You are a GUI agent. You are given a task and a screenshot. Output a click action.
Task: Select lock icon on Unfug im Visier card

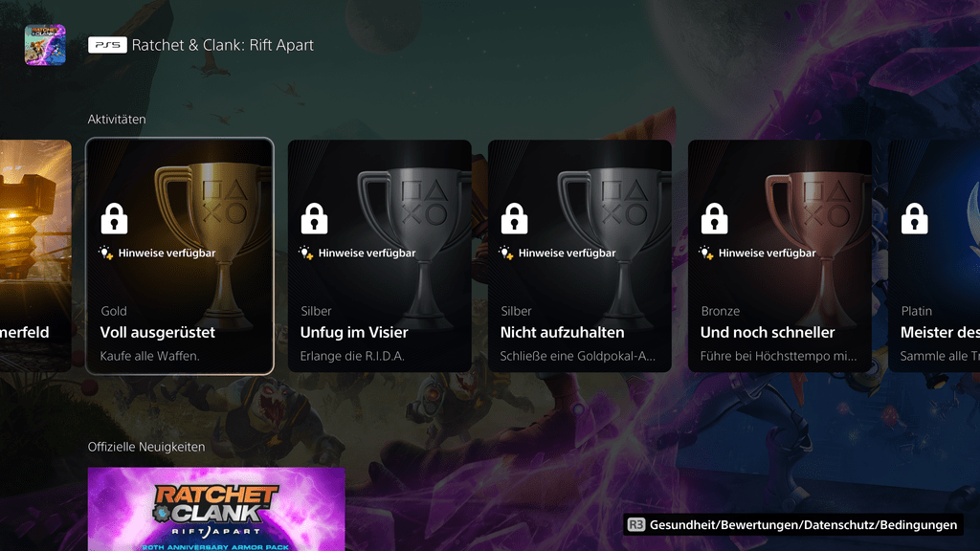314,219
